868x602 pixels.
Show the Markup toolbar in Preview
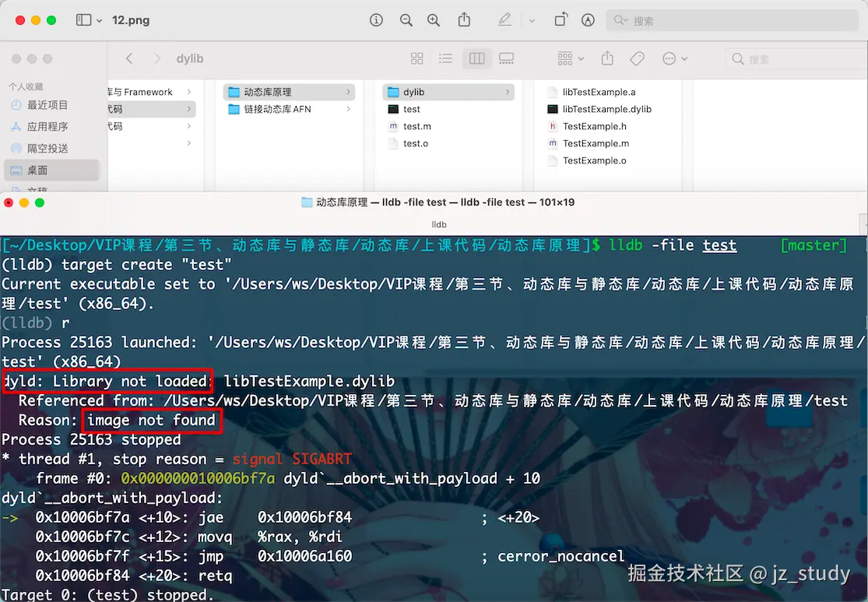[588, 20]
